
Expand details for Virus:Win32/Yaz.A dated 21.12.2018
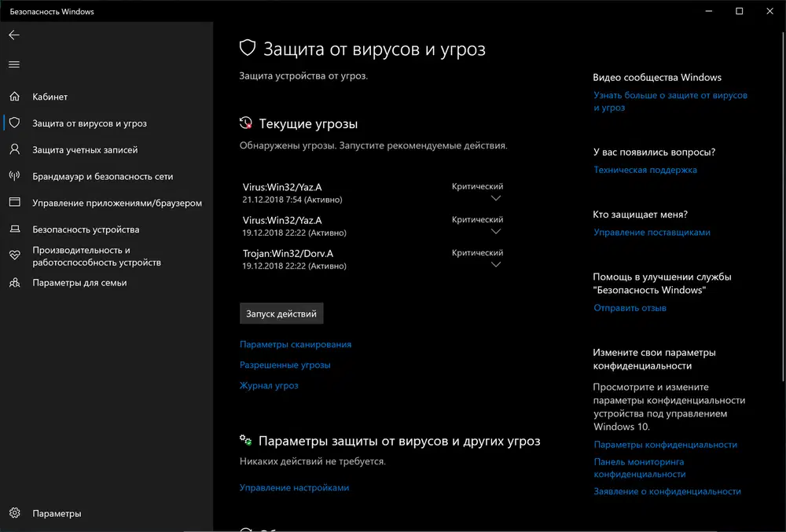coord(495,200)
